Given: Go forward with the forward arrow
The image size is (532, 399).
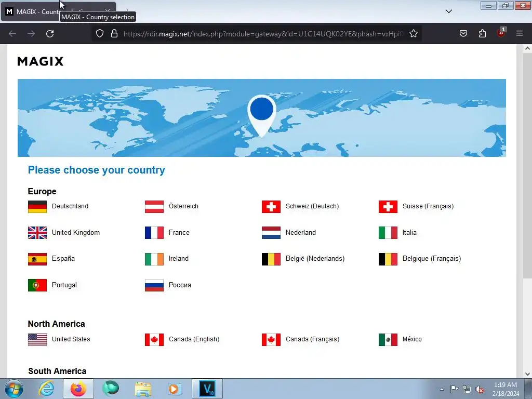Looking at the screenshot, I should [31, 34].
